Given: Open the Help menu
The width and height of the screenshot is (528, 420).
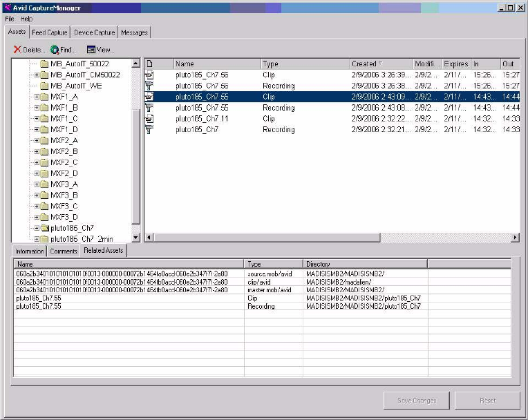Looking at the screenshot, I should (26, 19).
